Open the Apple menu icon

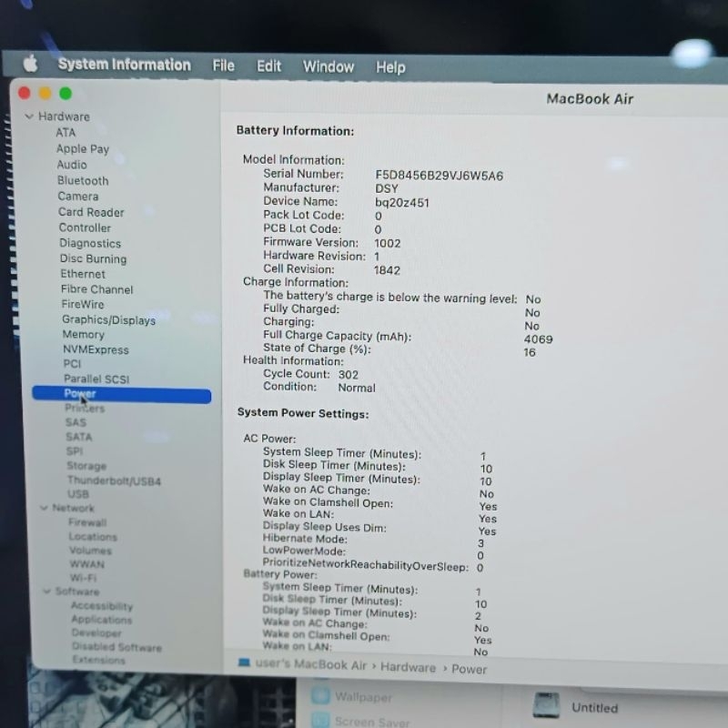point(30,64)
